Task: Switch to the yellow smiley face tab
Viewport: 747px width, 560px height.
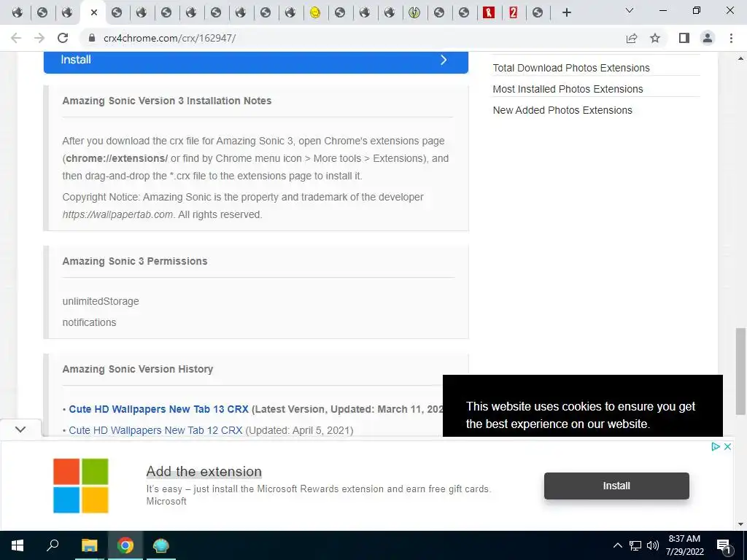Action: pyautogui.click(x=315, y=13)
